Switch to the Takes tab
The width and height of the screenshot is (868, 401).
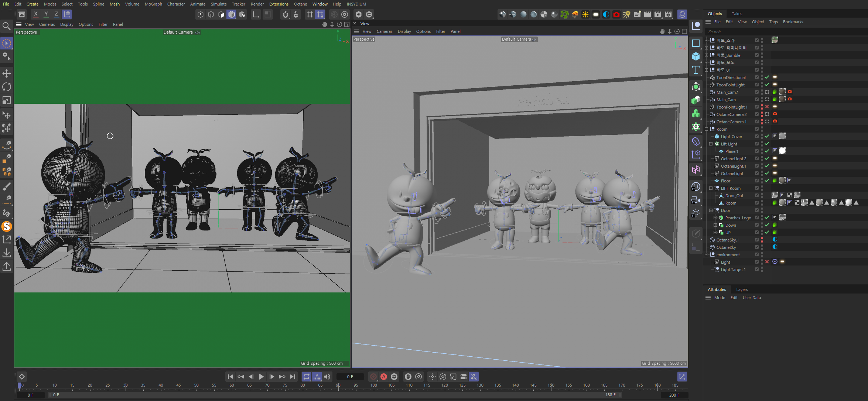[737, 13]
